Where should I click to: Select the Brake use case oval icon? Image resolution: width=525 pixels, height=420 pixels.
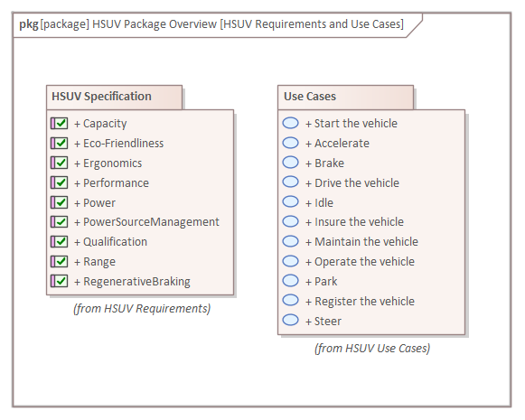coord(290,163)
